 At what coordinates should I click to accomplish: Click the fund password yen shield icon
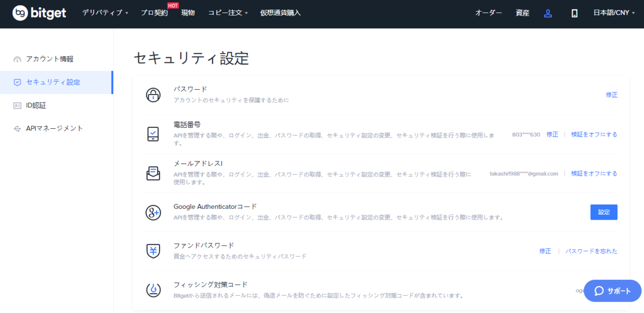(x=153, y=251)
